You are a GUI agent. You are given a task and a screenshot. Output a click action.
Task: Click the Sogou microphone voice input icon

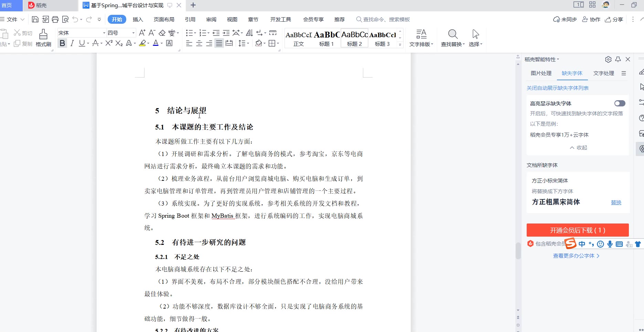610,244
